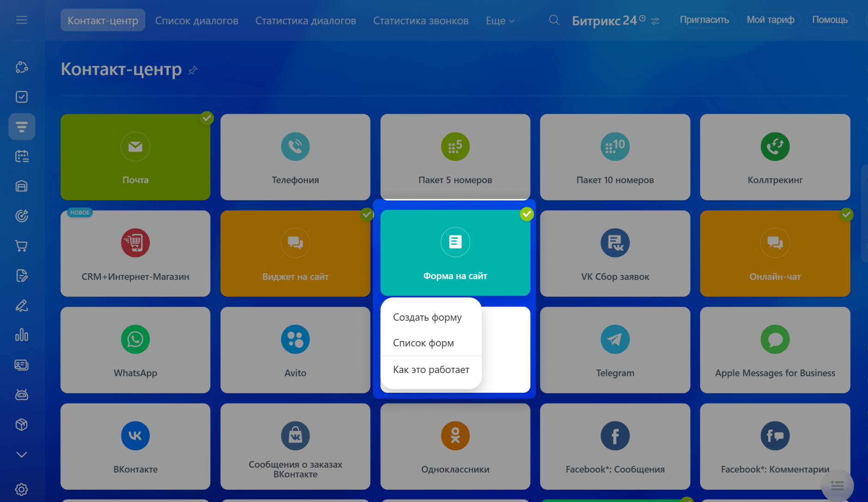868x502 pixels.
Task: Open the settings sliders next to Битрикс24
Action: [x=655, y=21]
